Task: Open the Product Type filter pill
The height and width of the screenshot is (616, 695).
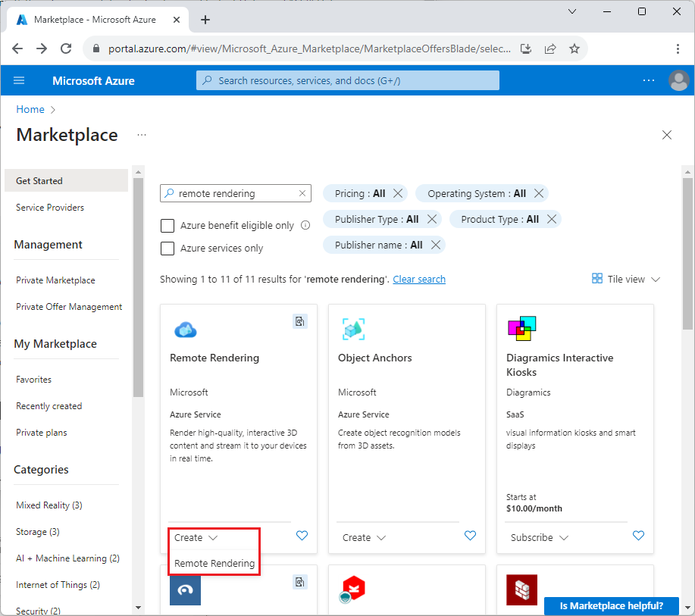Action: pos(499,219)
